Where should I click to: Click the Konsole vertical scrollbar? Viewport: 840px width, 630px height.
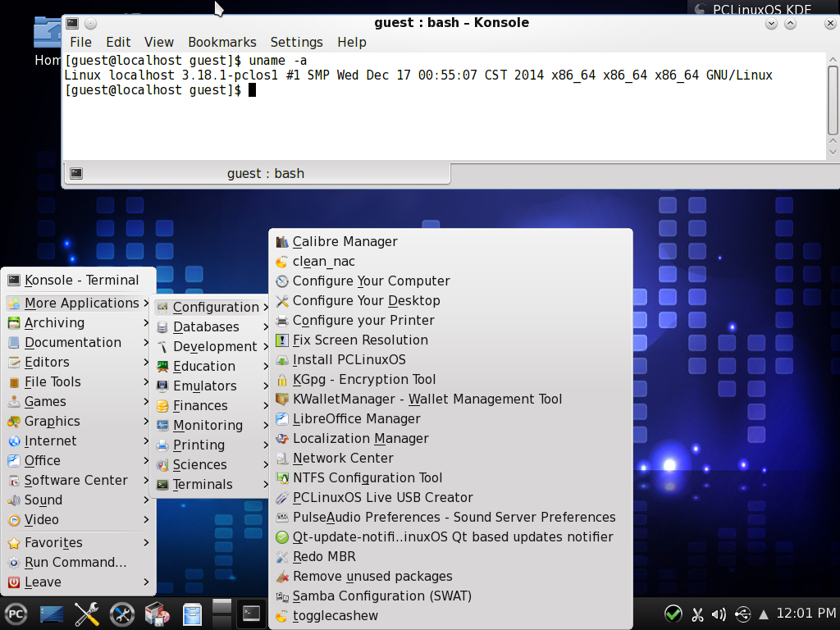pyautogui.click(x=833, y=100)
